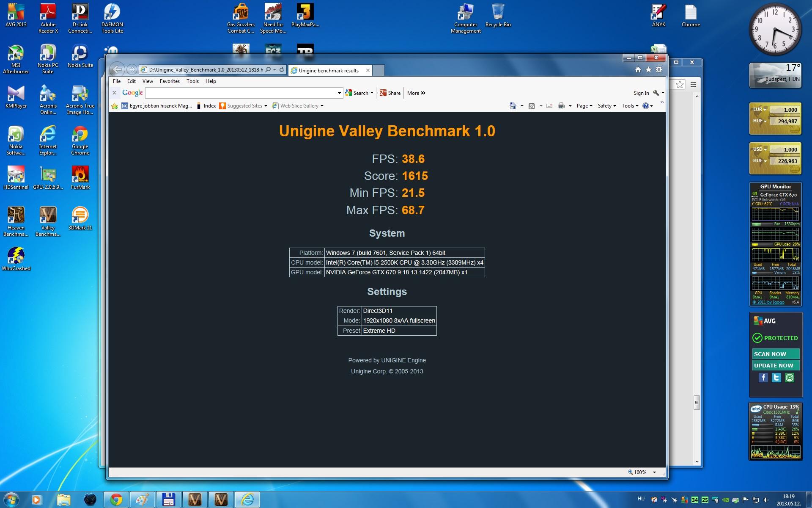Open the KMPlayer desktop shortcut
Screen dimensions: 812x508
click(16, 97)
